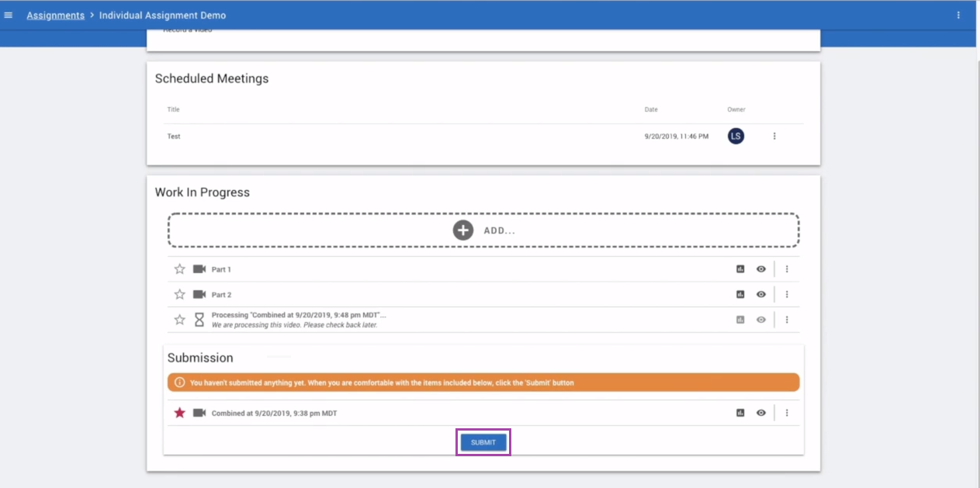Click the Owner column header
Screen dimensions: 980x488
pos(736,109)
